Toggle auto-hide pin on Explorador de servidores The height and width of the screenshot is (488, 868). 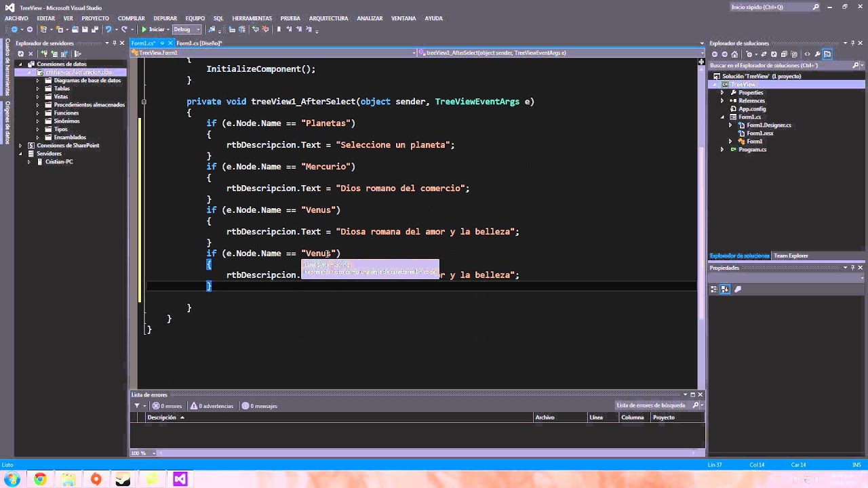coord(114,43)
